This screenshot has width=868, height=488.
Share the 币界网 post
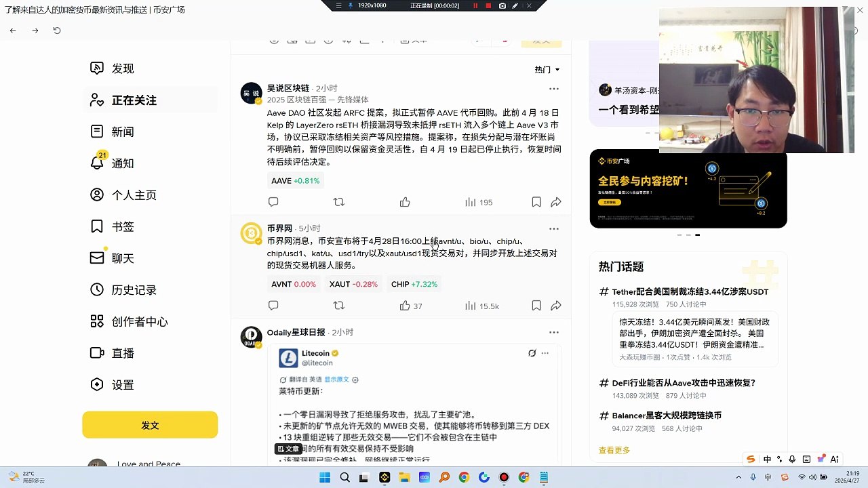[556, 306]
